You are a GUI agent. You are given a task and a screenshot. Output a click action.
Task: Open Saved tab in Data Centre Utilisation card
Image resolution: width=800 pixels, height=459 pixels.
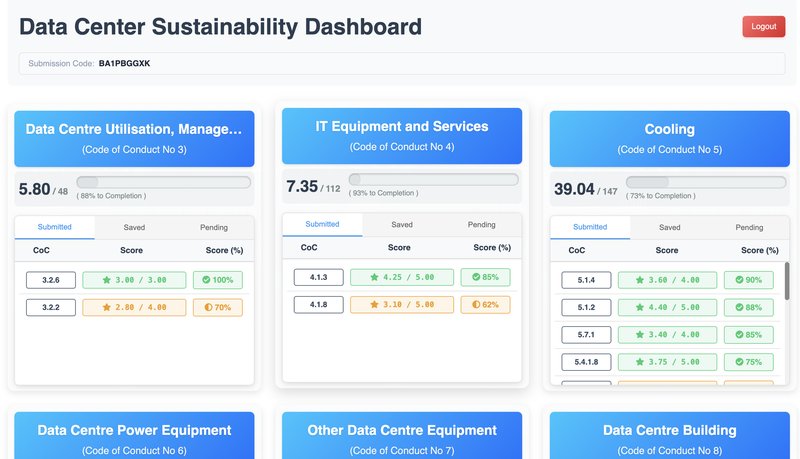tap(134, 227)
